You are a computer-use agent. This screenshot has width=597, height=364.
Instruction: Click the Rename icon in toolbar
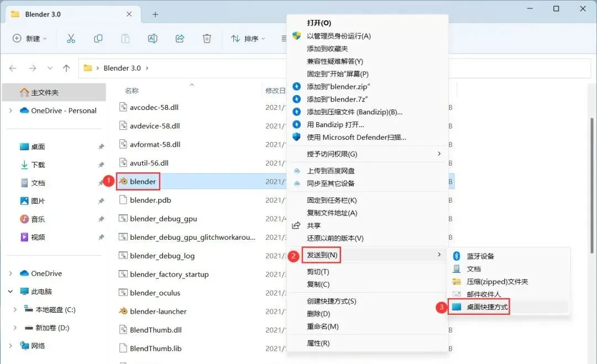click(153, 39)
